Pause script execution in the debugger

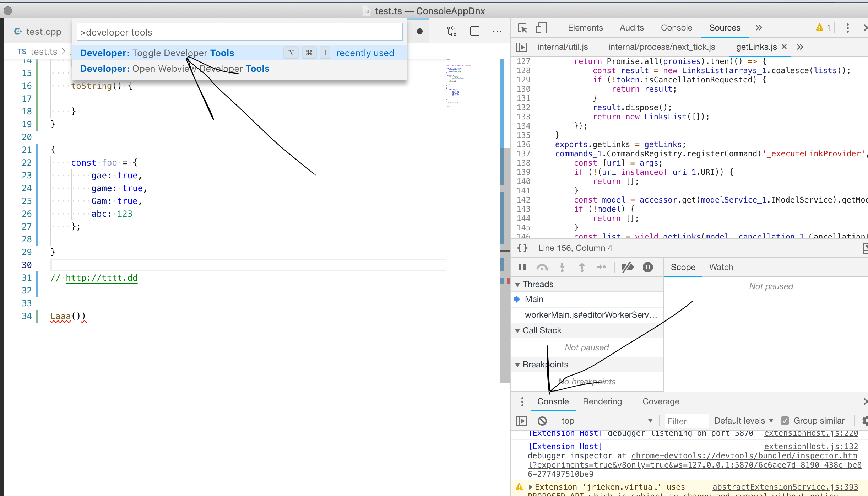522,267
